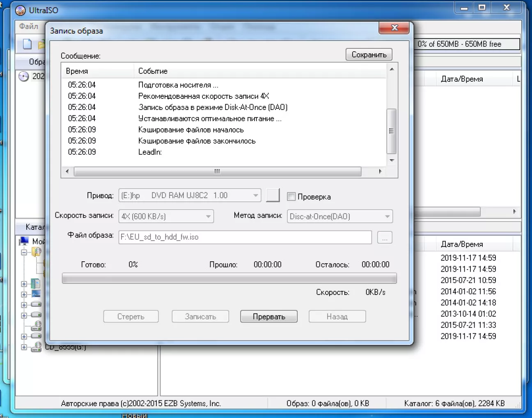Open the Скорость записи speed dropdown
Image resolution: width=532 pixels, height=418 pixels.
(208, 217)
